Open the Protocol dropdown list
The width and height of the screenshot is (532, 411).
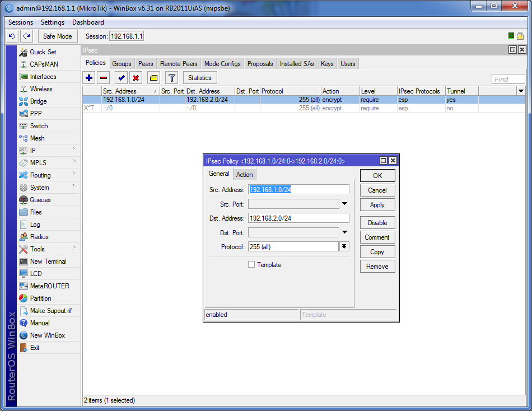(344, 247)
